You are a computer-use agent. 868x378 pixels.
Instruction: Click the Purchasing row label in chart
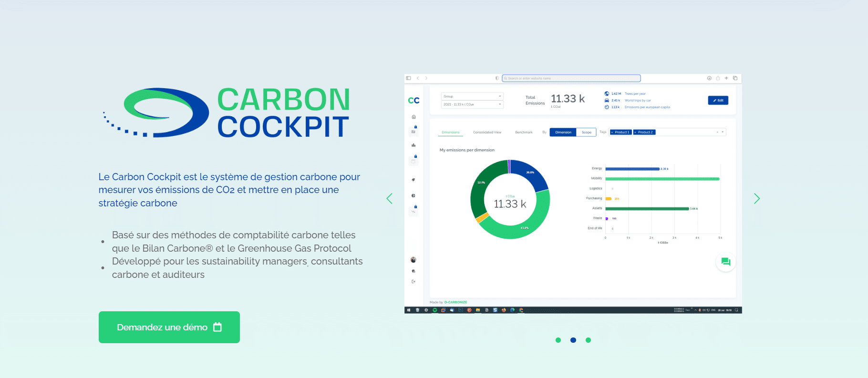pyautogui.click(x=594, y=198)
